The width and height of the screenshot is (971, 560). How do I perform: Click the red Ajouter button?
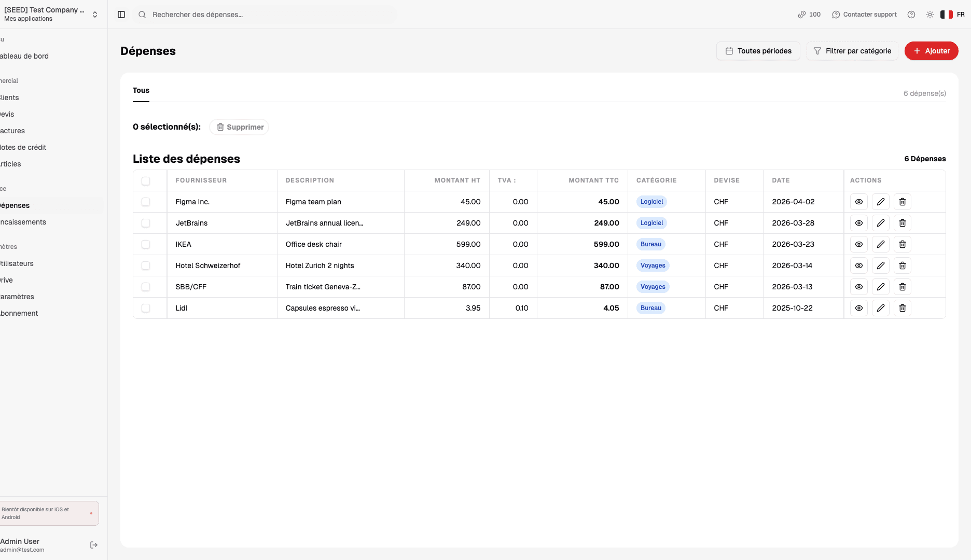coord(931,51)
